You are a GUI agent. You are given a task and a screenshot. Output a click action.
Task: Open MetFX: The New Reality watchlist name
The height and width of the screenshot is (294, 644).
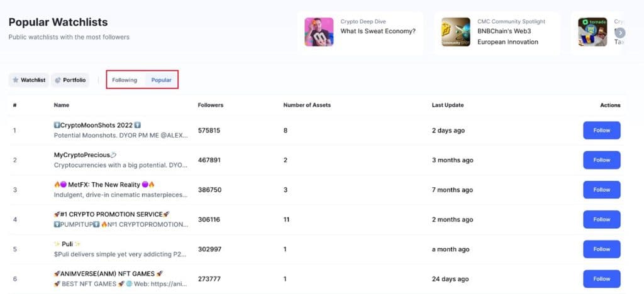point(104,185)
